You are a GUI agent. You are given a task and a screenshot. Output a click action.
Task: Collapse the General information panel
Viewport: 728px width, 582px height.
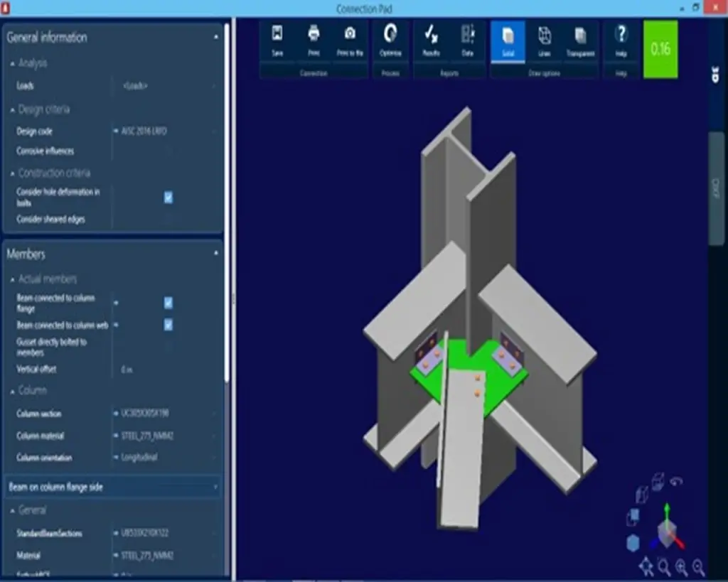pyautogui.click(x=216, y=37)
